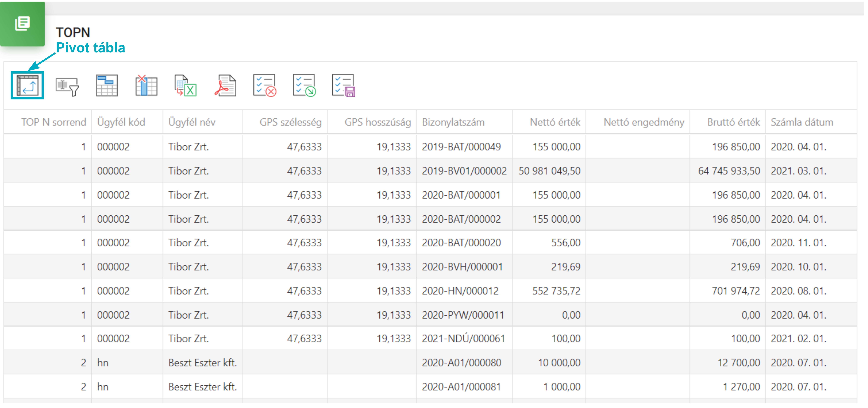Screen dimensions: 868x408
Task: Click the green report document icon
Action: [22, 24]
